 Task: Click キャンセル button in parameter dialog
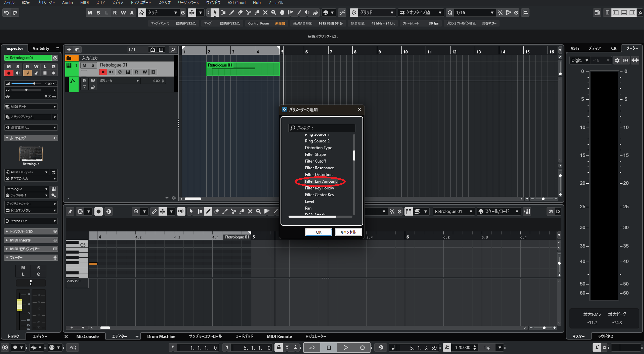point(348,232)
